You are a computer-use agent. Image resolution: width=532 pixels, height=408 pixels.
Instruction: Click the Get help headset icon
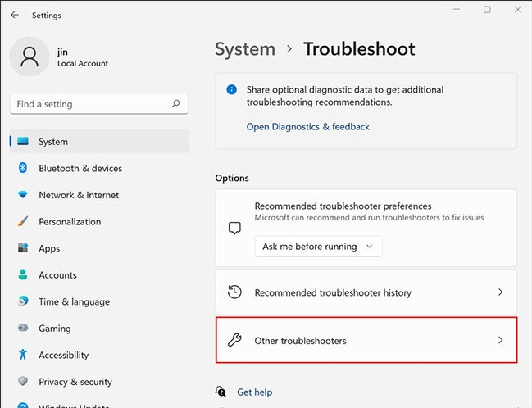[221, 392]
